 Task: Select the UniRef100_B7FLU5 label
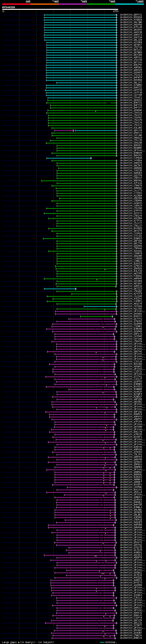[x=131, y=27]
